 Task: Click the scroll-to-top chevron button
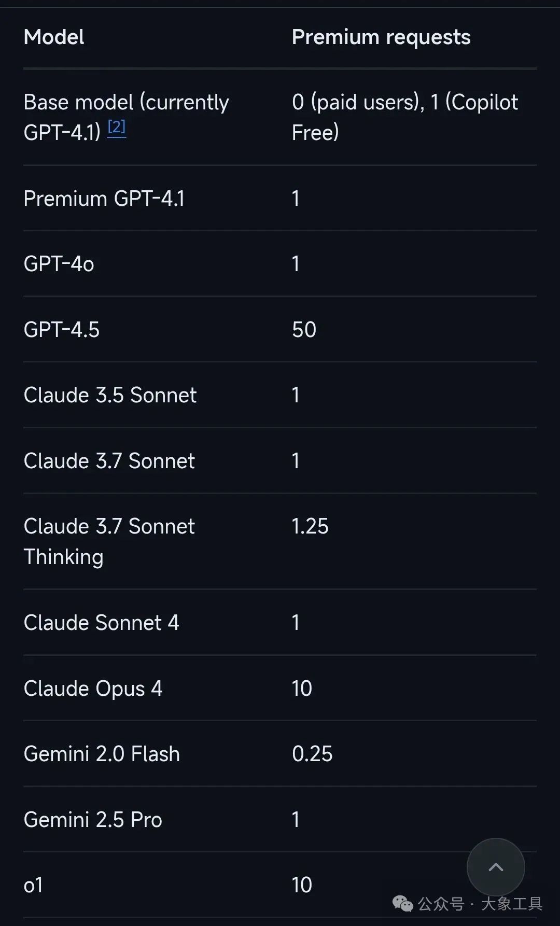(x=496, y=867)
